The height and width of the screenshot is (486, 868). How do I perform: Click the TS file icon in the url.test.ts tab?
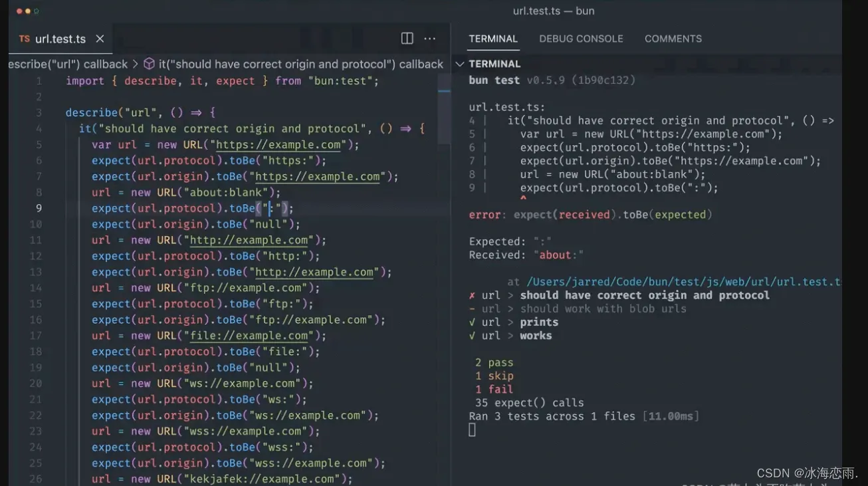(25, 39)
